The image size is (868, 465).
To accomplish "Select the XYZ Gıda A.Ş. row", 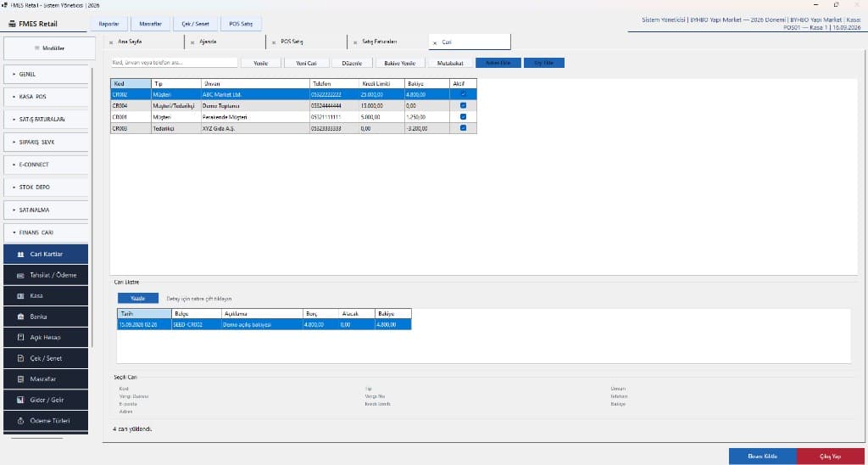I will coord(293,128).
